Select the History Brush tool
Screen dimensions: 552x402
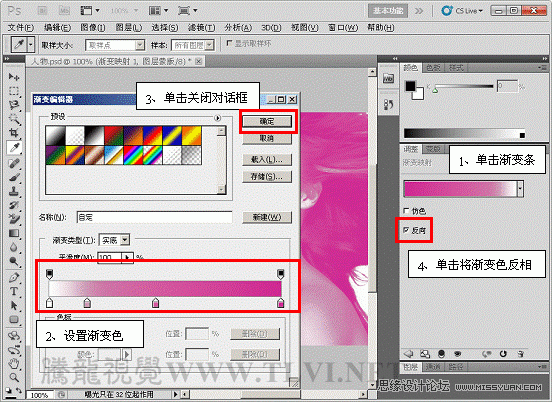[x=14, y=205]
